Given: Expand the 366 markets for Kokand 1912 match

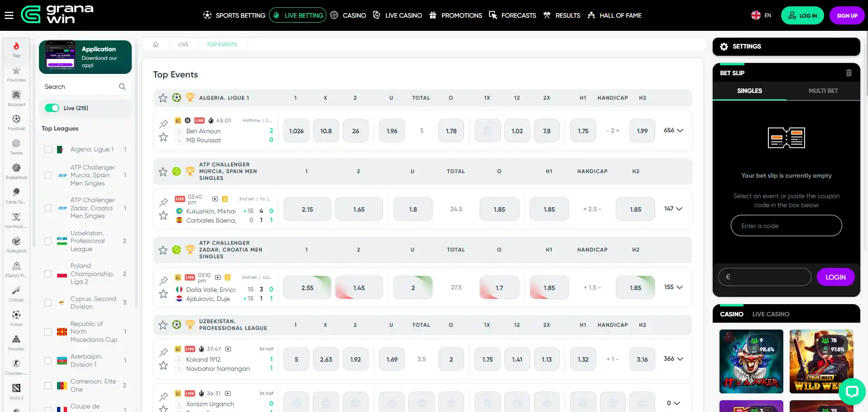Looking at the screenshot, I should pos(673,359).
